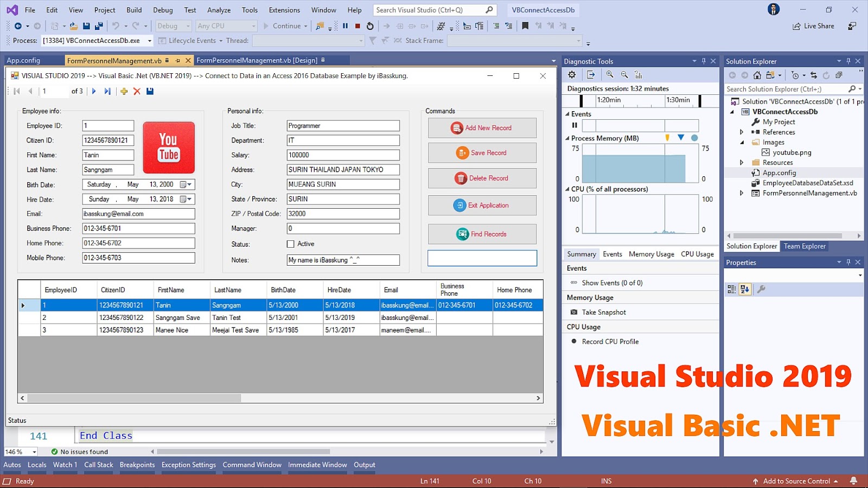868x488 pixels.
Task: Click the Add New Record button
Action: click(482, 127)
